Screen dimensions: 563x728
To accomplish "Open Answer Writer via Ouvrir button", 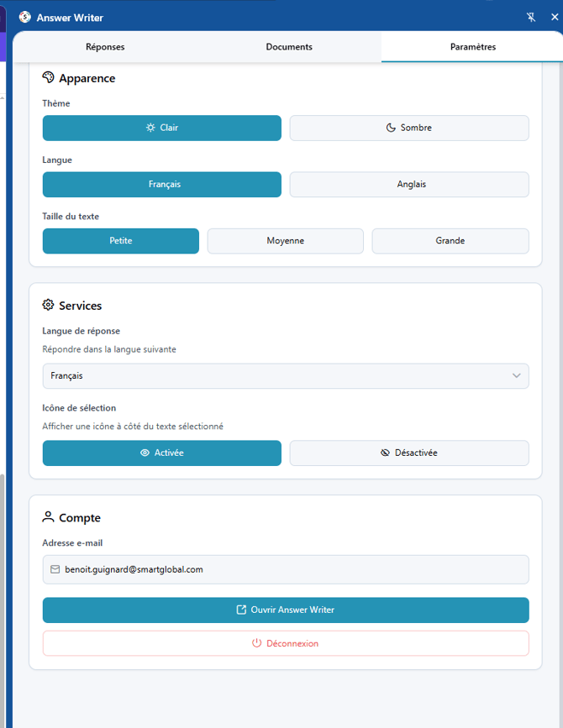I will click(x=286, y=610).
